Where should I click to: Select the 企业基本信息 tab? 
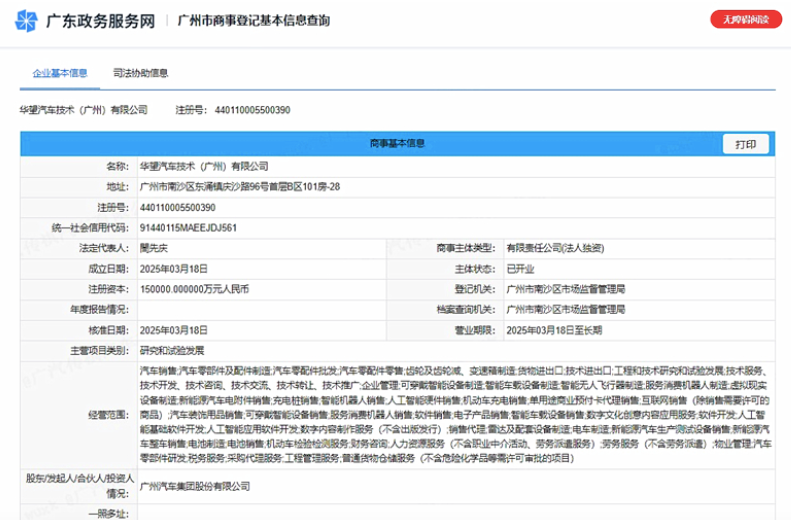click(x=60, y=73)
